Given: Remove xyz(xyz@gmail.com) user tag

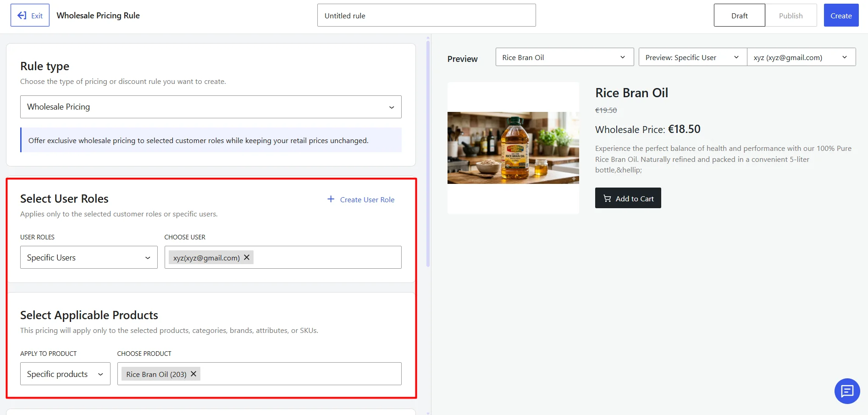Looking at the screenshot, I should coord(247,257).
